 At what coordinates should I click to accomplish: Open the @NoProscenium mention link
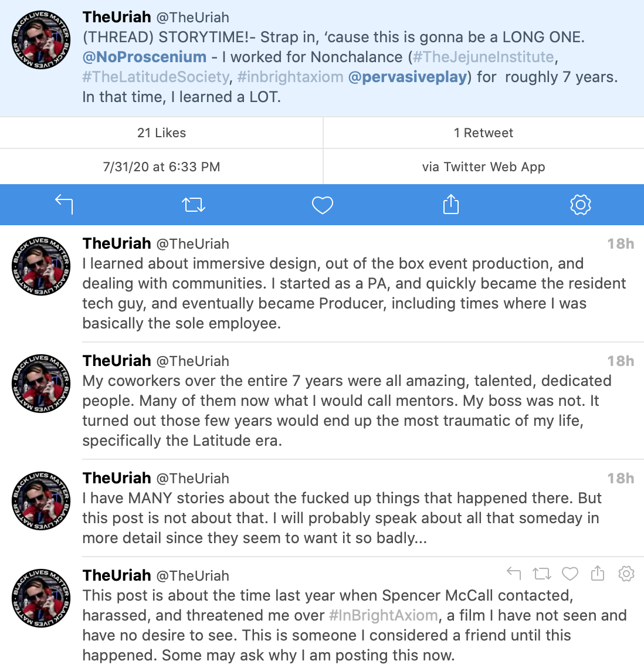pyautogui.click(x=144, y=57)
